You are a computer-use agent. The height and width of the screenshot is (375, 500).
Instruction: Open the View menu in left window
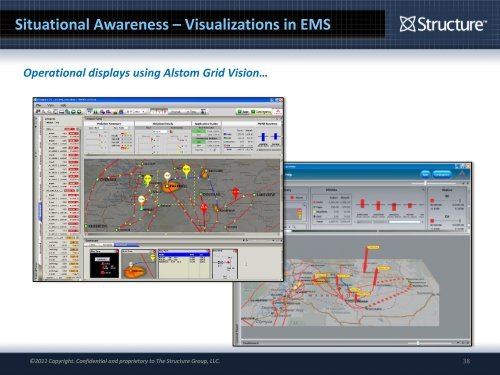51,105
